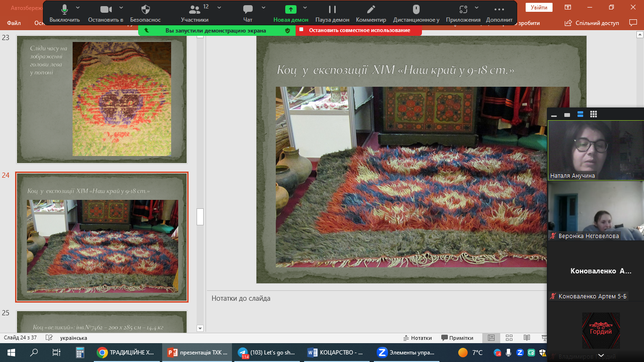Click Слайд 24 з 37 status text

tap(20, 338)
